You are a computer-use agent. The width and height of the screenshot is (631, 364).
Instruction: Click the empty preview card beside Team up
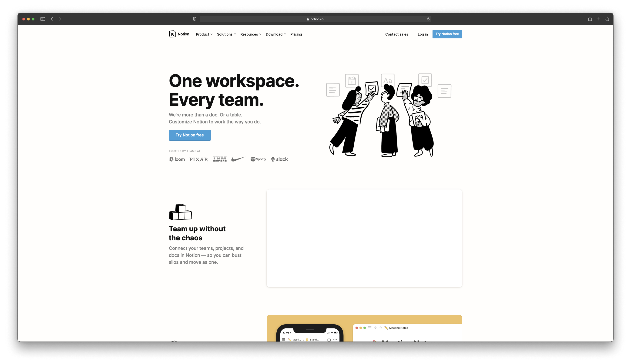[x=364, y=238]
